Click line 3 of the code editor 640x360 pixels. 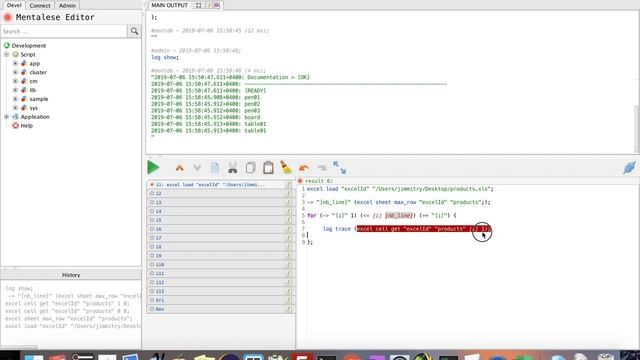[x=398, y=202]
